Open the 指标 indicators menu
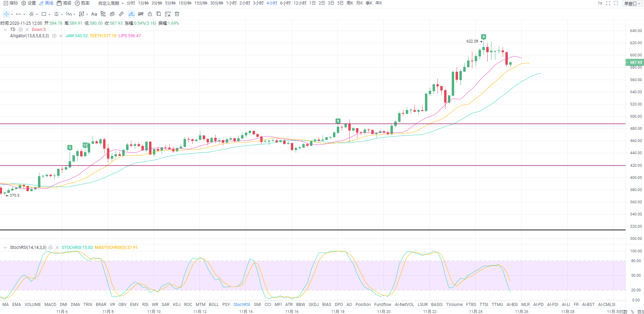The height and width of the screenshot is (314, 644). pyautogui.click(x=11, y=3)
